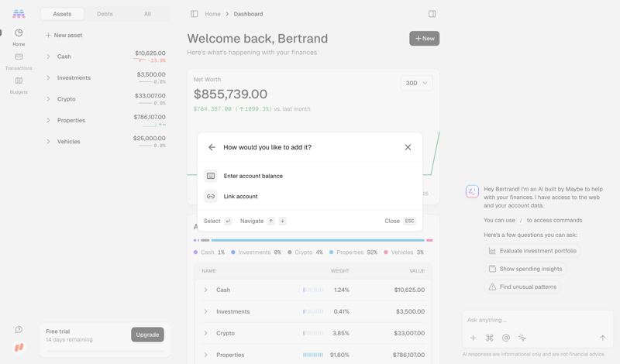Toggle right chat panel icon
This screenshot has width=620, height=364.
pyautogui.click(x=432, y=14)
